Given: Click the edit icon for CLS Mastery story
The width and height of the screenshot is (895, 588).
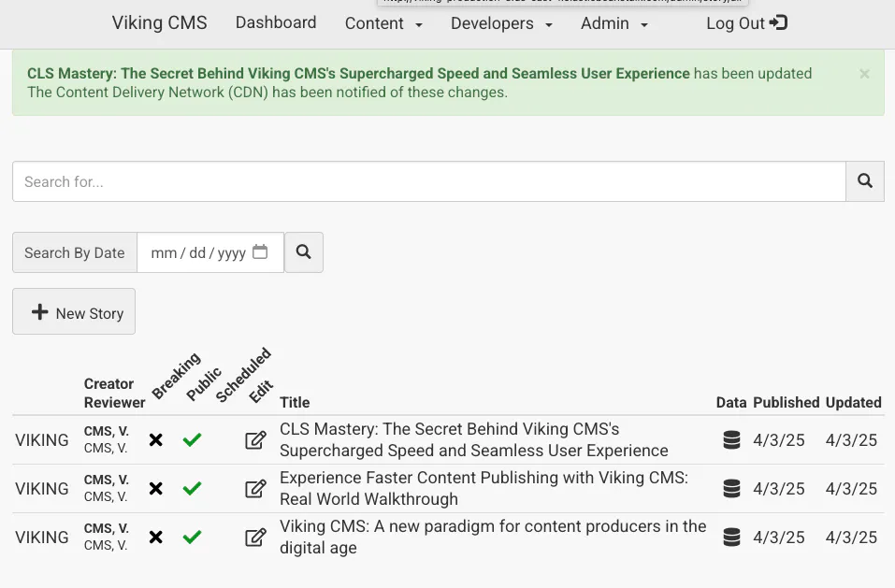Looking at the screenshot, I should (255, 440).
